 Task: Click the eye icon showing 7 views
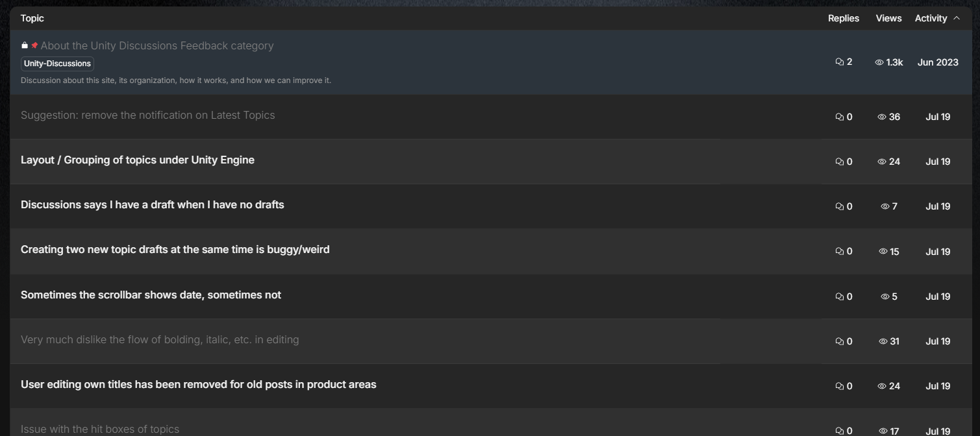point(885,206)
